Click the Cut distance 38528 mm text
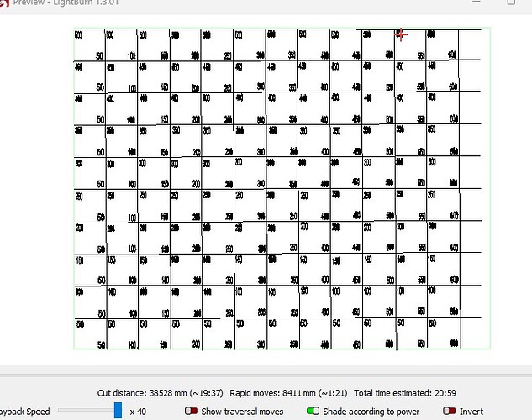Screen dimensions: 532x420 [x=161, y=393]
